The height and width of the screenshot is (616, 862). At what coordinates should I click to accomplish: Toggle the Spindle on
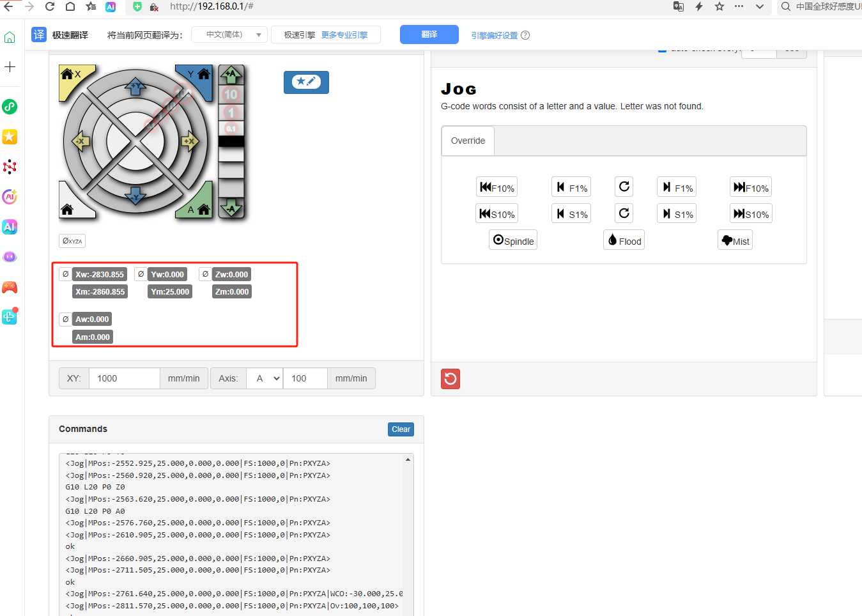[x=512, y=240]
